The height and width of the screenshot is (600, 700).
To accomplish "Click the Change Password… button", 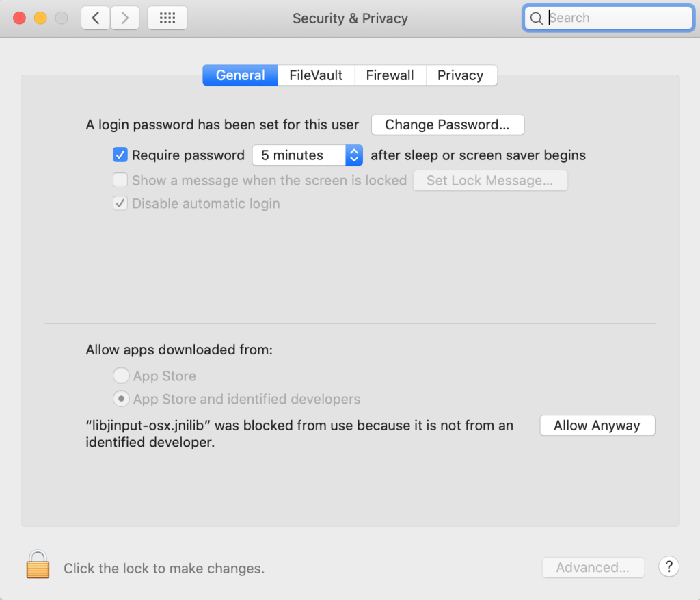I will [448, 125].
